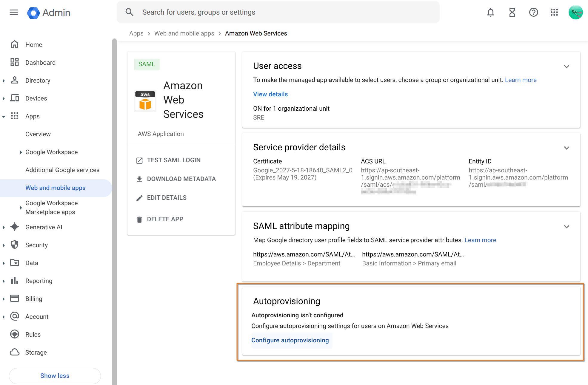The height and width of the screenshot is (385, 588).
Task: Collapse the Apps section arrow
Action: point(4,117)
